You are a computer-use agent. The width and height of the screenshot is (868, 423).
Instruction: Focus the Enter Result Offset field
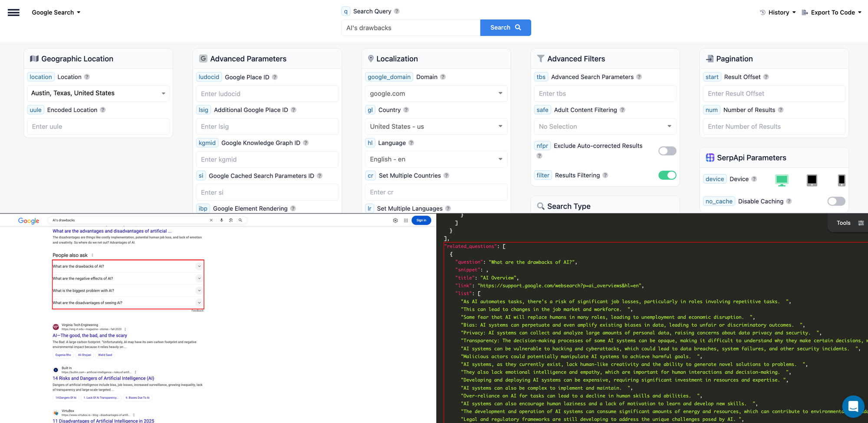(x=774, y=93)
